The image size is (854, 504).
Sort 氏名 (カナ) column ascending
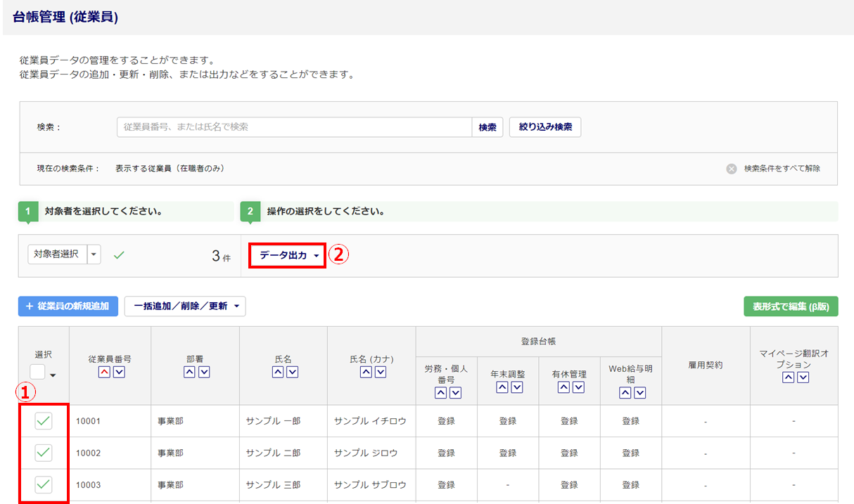pos(365,372)
